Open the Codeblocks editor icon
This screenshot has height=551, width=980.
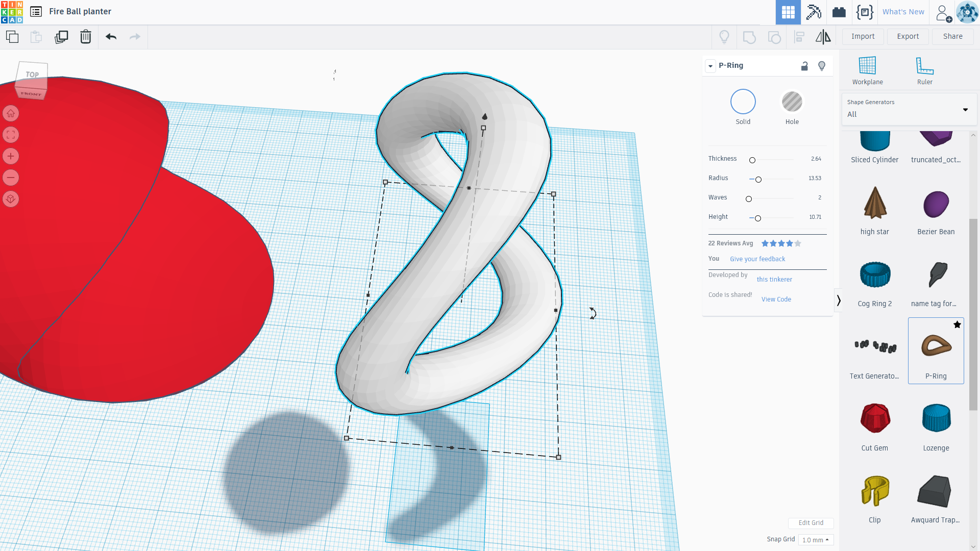click(865, 12)
